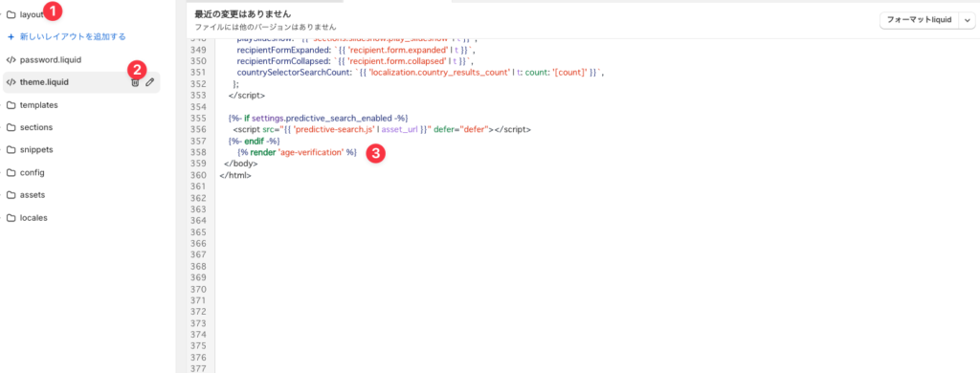Viewport: 980px width, 373px height.
Task: Open the layout folder
Action: [x=32, y=14]
